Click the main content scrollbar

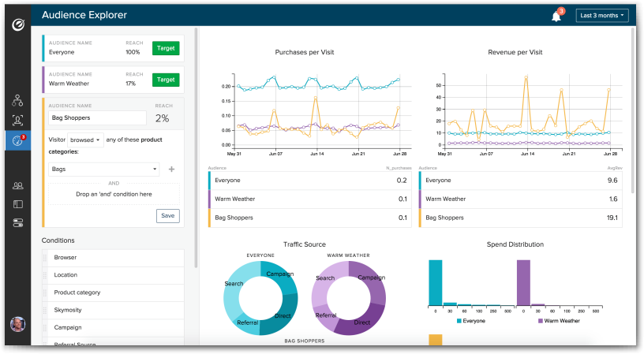pyautogui.click(x=632, y=110)
